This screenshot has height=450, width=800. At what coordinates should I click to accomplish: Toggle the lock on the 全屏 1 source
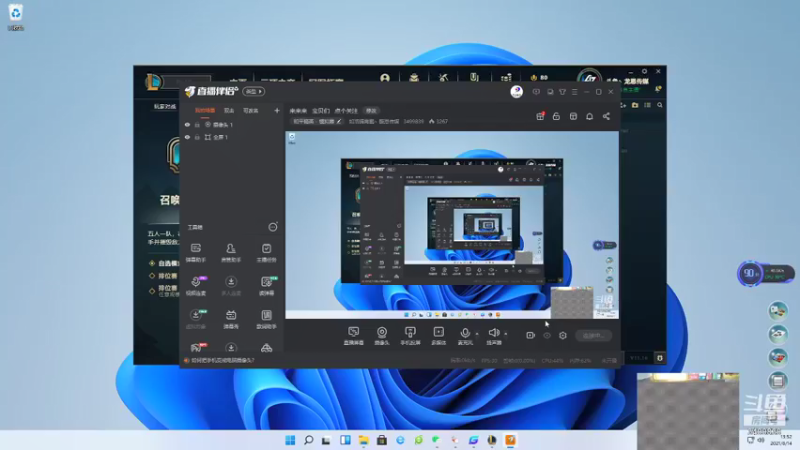coord(197,137)
